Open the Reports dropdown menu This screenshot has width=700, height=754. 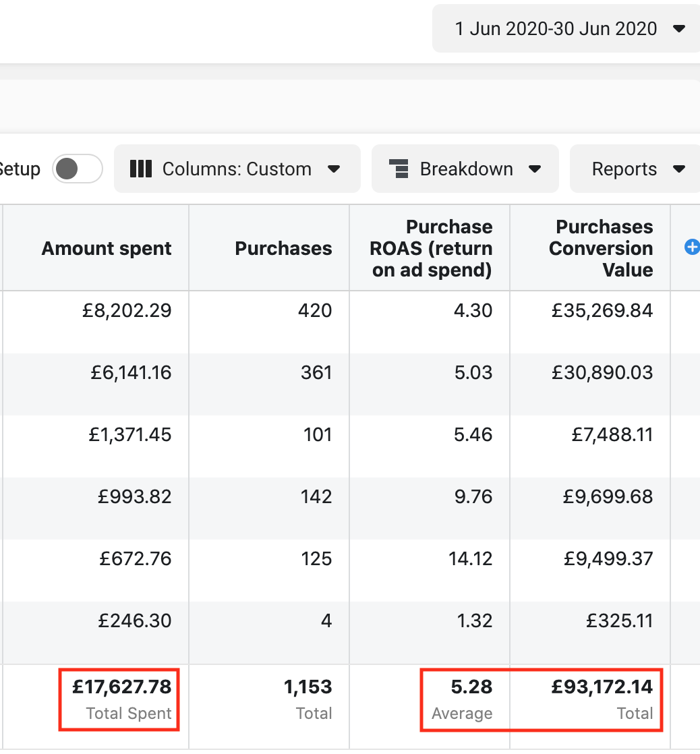[637, 169]
